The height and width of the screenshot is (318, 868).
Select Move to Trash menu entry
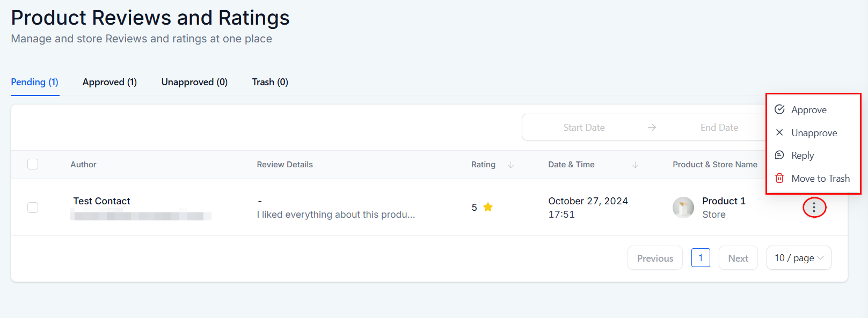pos(813,179)
